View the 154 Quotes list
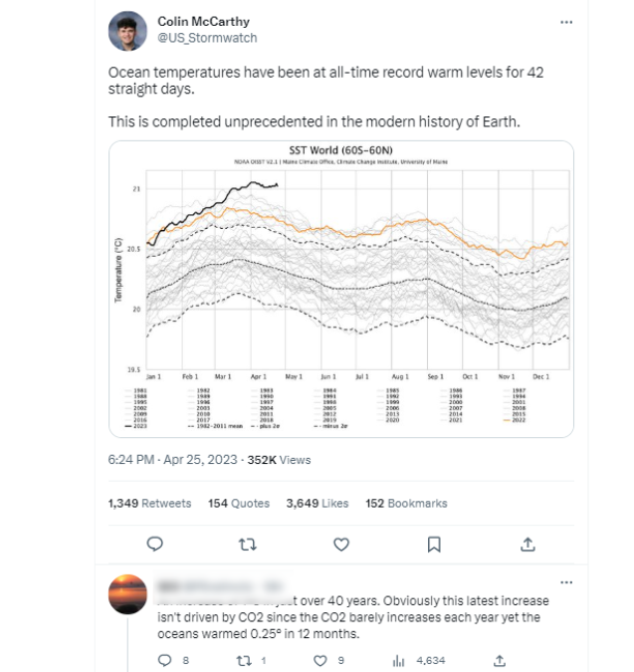The height and width of the screenshot is (672, 634). [x=238, y=503]
